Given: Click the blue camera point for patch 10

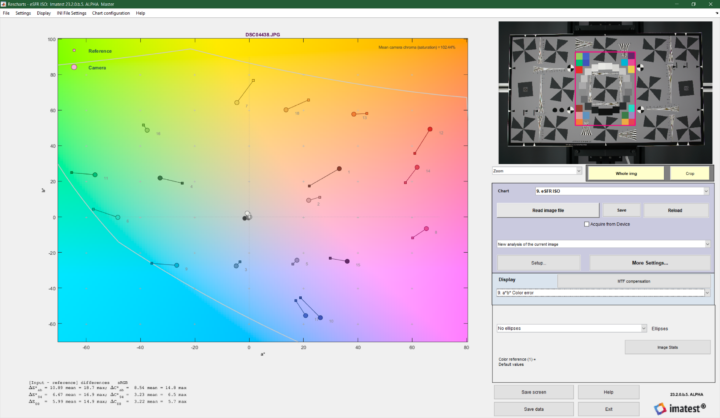Looking at the screenshot, I should 320,318.
